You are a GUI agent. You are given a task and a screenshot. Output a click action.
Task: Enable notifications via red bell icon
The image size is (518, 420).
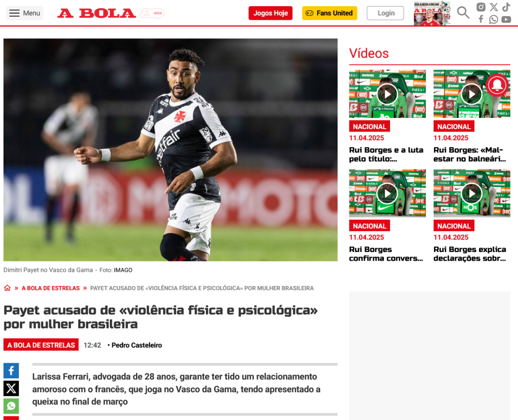tap(497, 85)
